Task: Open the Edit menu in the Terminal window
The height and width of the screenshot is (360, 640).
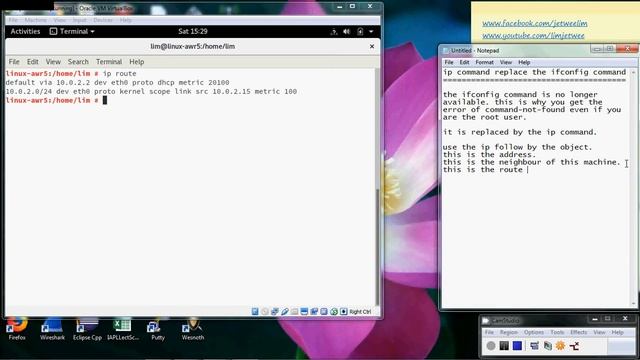Action: click(x=33, y=62)
